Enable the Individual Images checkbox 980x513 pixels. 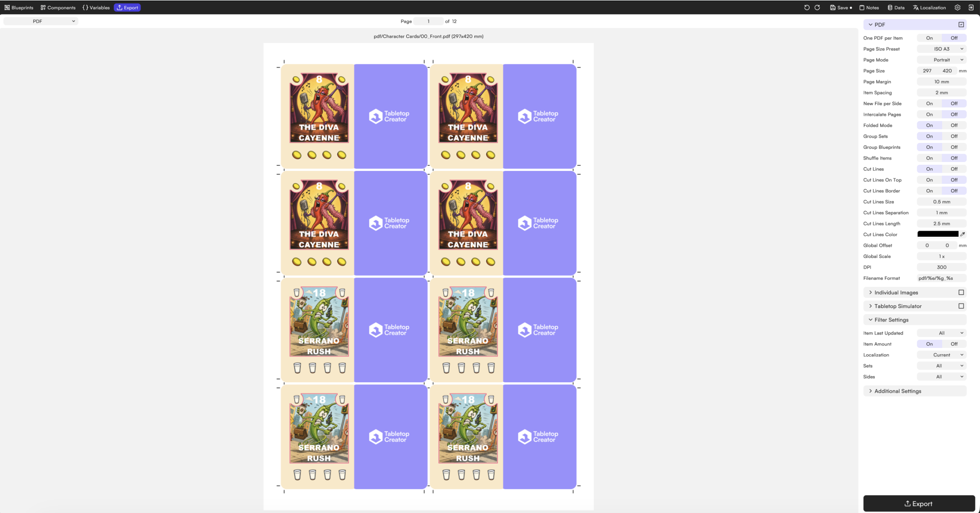pos(961,292)
